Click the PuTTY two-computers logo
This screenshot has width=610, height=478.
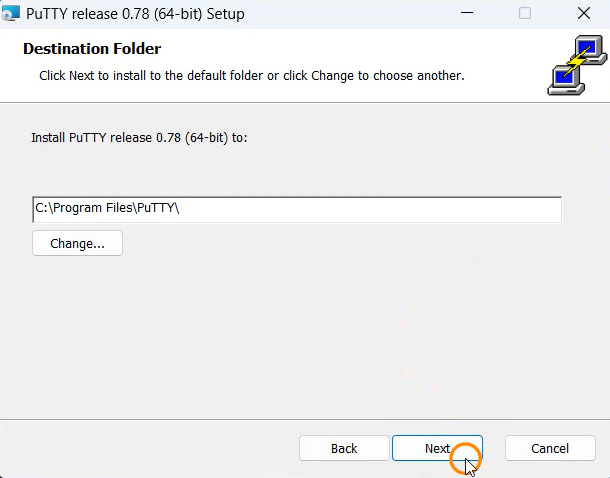click(577, 65)
